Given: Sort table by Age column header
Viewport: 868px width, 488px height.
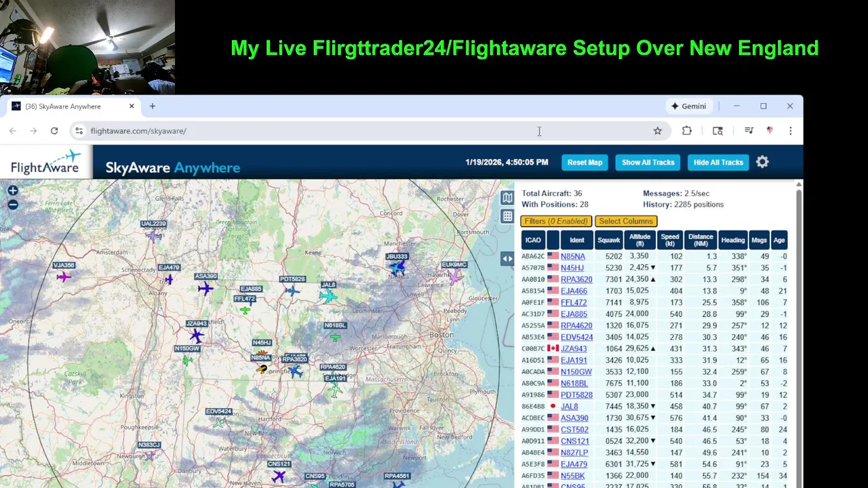Looking at the screenshot, I should point(779,240).
